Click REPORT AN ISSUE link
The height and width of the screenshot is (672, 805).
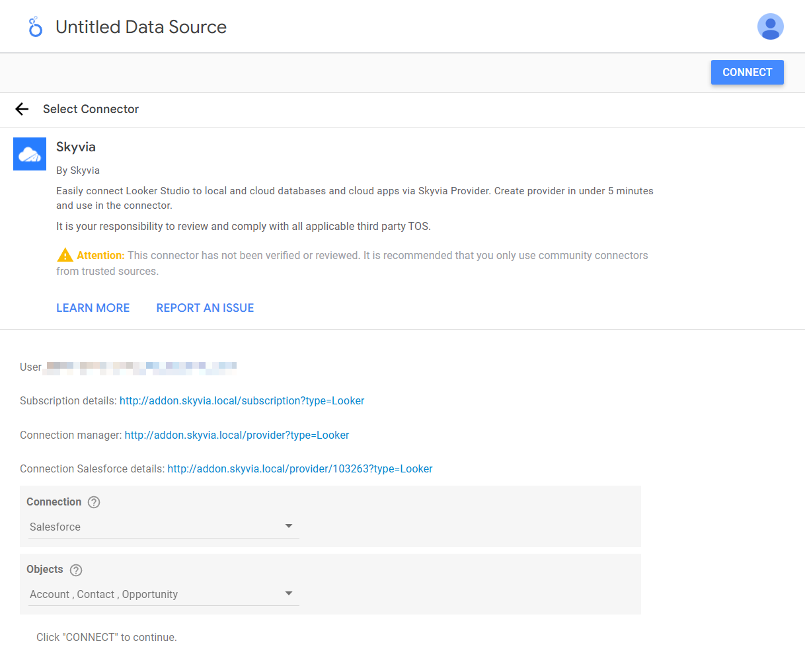click(x=205, y=308)
